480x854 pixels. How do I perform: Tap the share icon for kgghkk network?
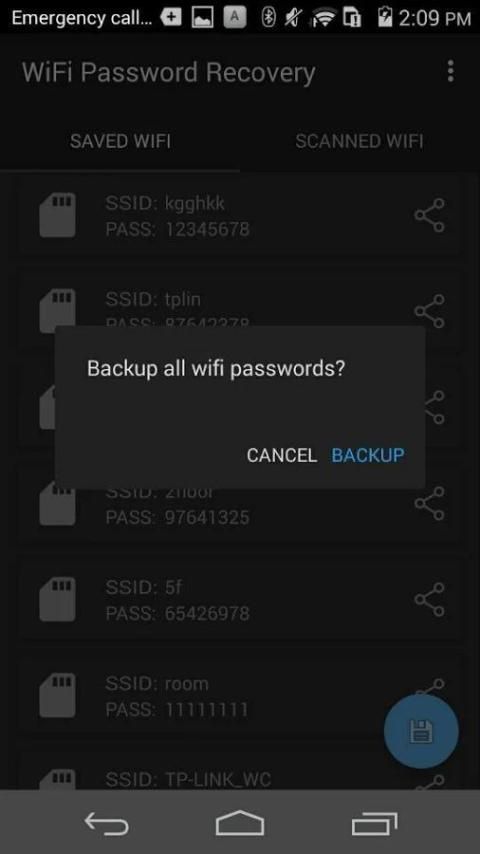(x=429, y=216)
